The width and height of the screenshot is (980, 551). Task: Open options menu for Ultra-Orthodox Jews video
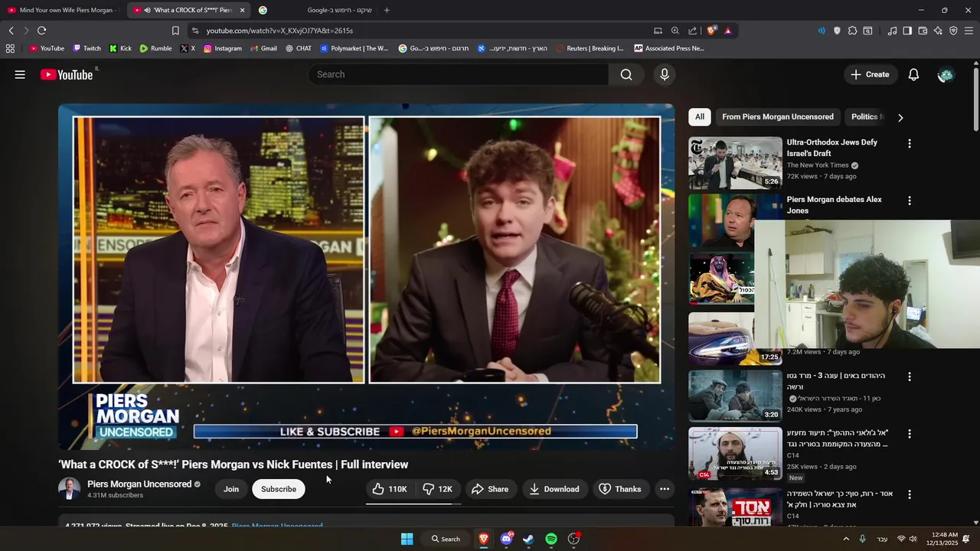click(910, 144)
